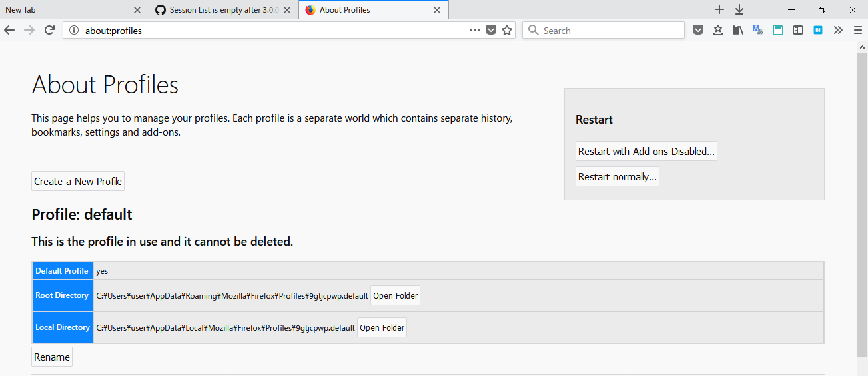Click the teal save-disk extension icon
Image resolution: width=868 pixels, height=376 pixels.
(778, 30)
